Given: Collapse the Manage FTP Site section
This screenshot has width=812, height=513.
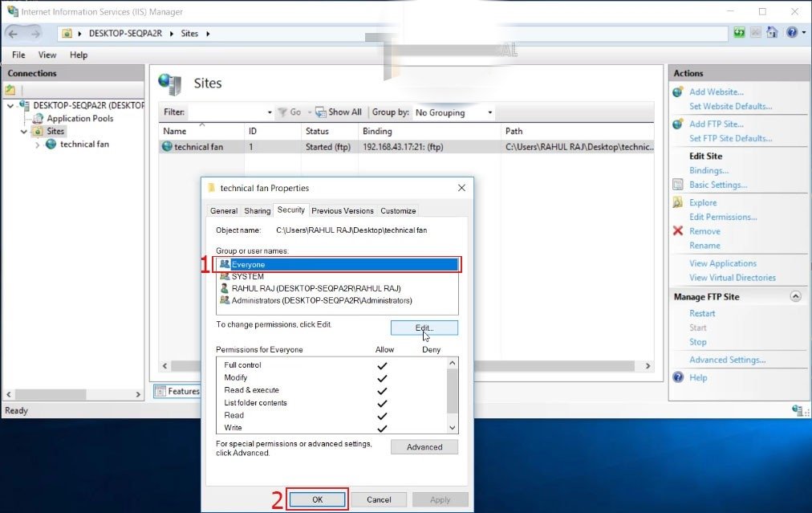Looking at the screenshot, I should [795, 296].
